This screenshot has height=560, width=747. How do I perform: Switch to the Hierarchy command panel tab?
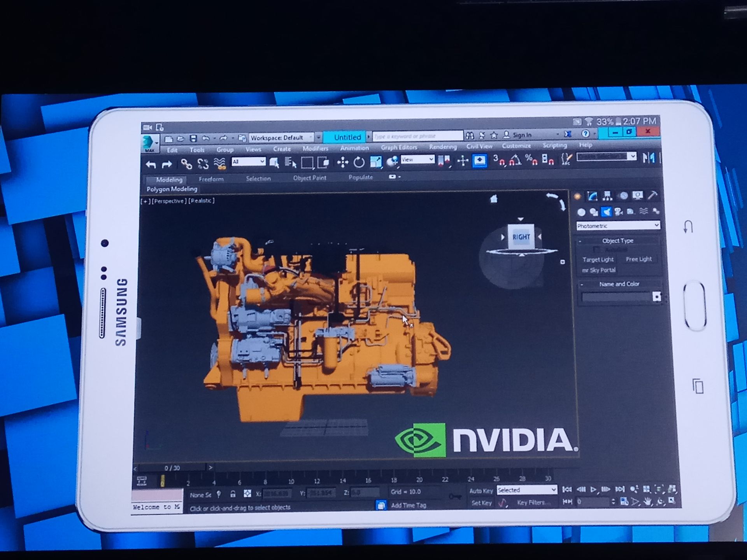click(x=607, y=196)
